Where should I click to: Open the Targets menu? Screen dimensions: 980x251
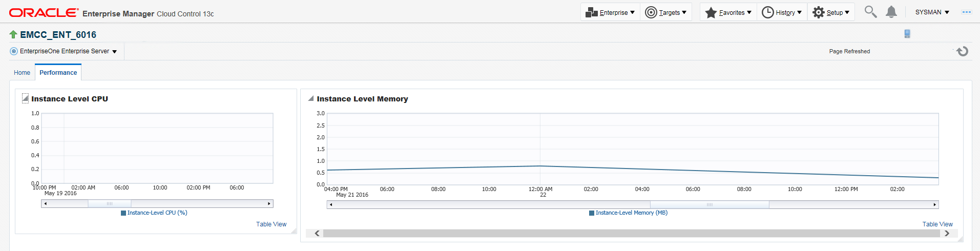(x=666, y=12)
